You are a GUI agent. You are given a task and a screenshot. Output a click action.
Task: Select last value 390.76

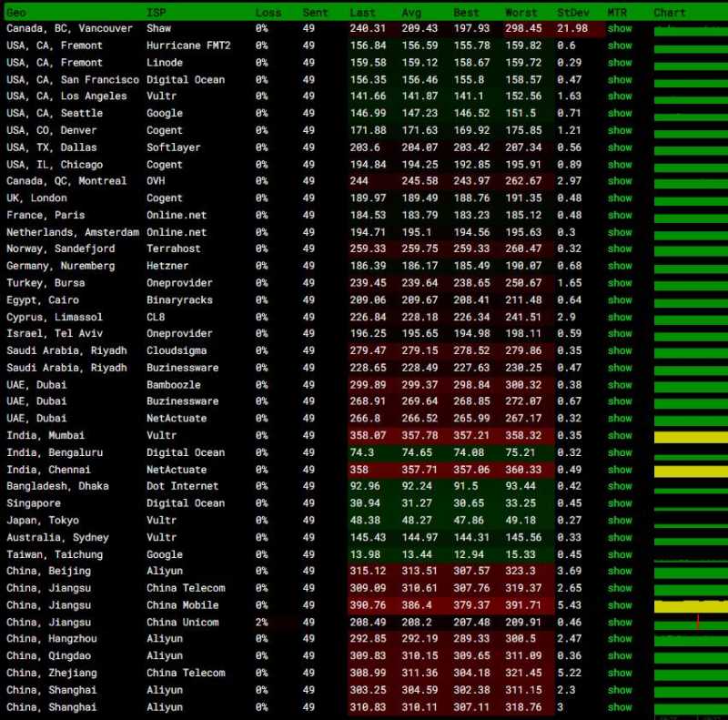click(368, 605)
